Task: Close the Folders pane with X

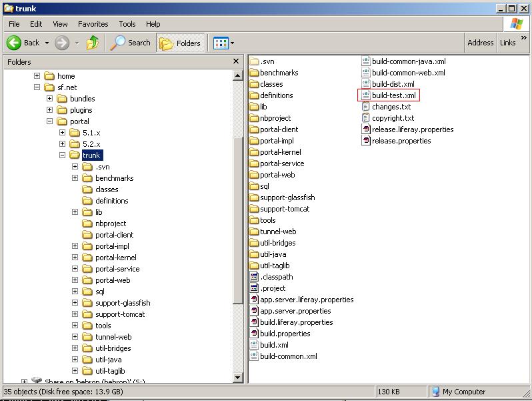Action: [x=236, y=61]
